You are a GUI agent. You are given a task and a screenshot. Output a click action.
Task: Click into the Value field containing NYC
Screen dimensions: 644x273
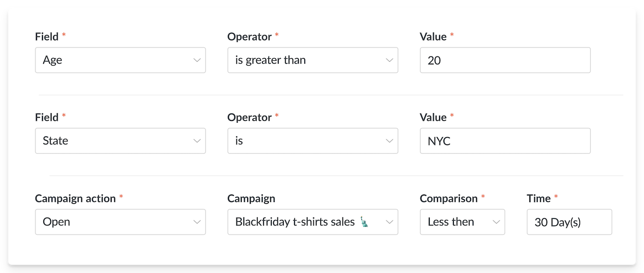[505, 141]
